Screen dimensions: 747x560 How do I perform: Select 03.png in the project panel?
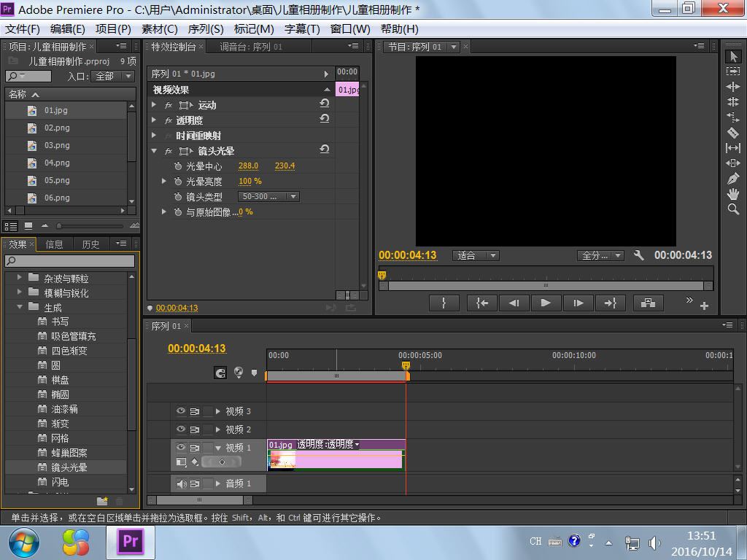(x=57, y=145)
